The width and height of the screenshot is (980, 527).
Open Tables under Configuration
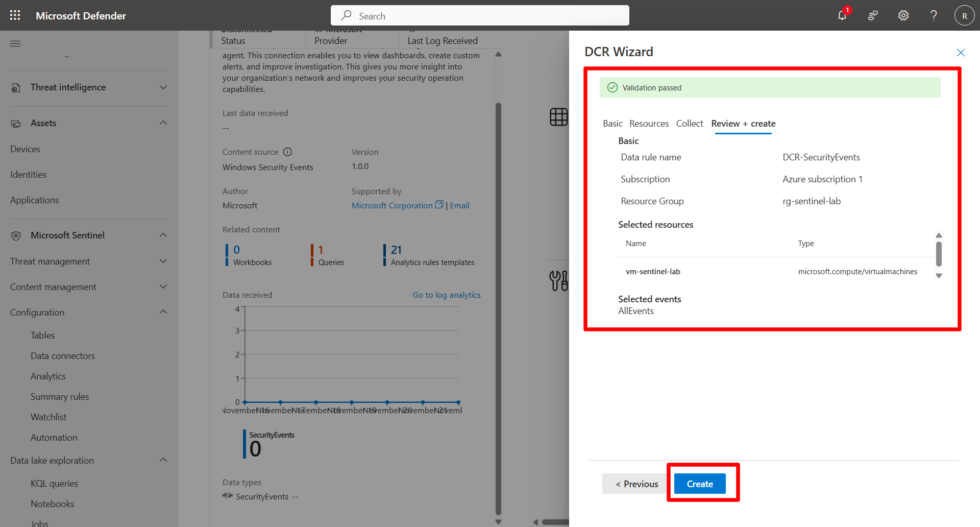coord(42,335)
